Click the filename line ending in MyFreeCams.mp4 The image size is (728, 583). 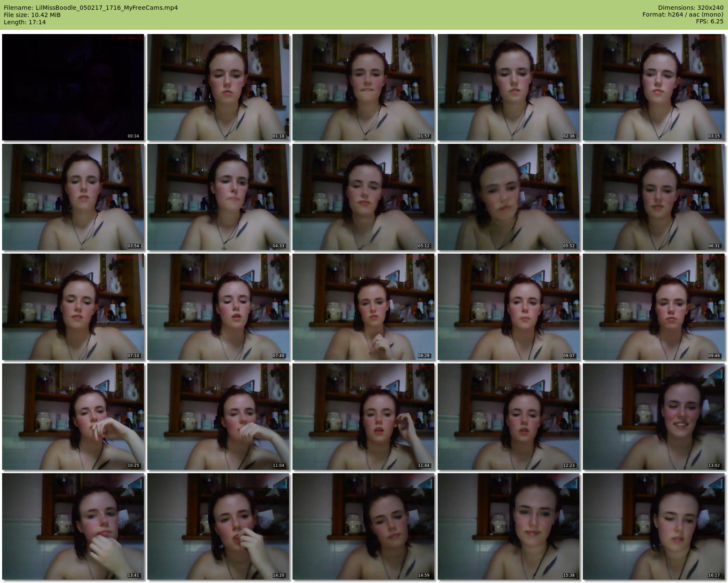point(91,8)
